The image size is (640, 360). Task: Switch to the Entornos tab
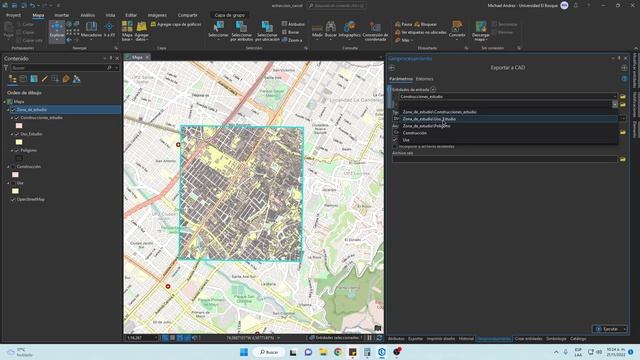(x=424, y=79)
